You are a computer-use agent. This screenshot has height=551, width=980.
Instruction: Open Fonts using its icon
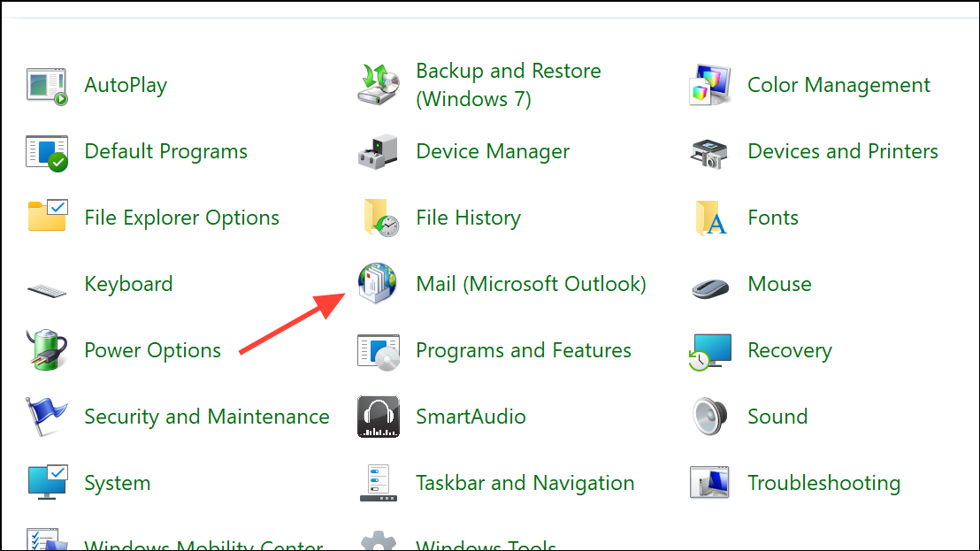(x=710, y=217)
